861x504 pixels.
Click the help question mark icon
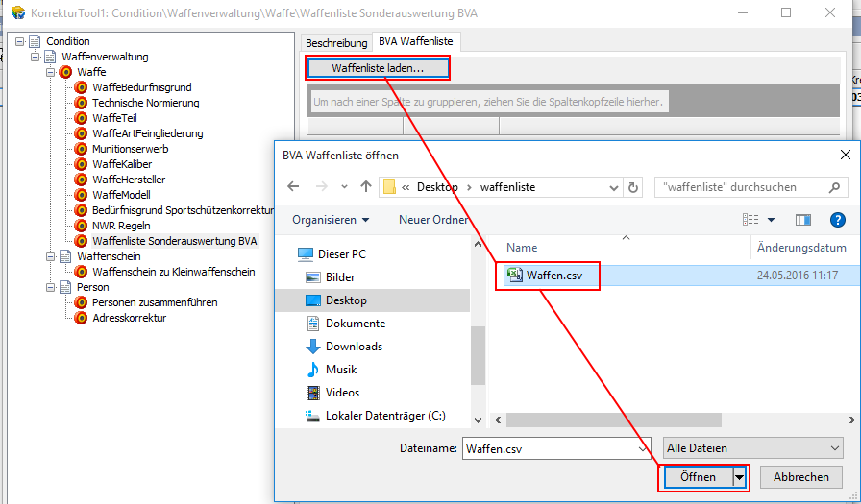[x=837, y=220]
